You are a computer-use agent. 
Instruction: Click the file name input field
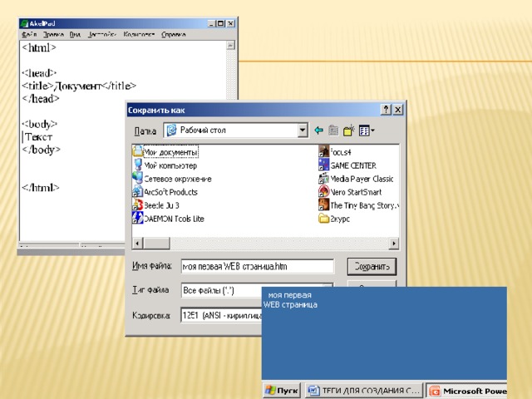[x=257, y=266]
